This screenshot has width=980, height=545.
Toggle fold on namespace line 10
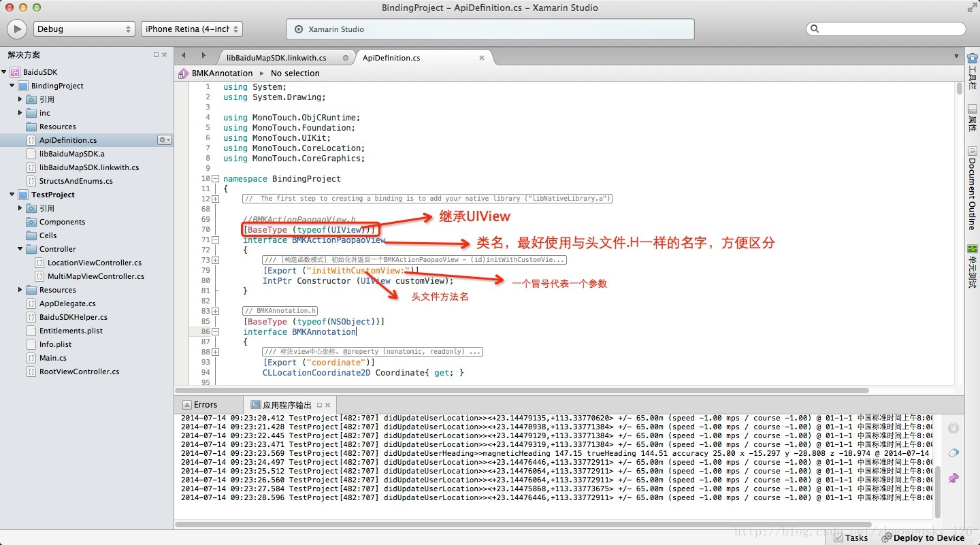tap(215, 179)
